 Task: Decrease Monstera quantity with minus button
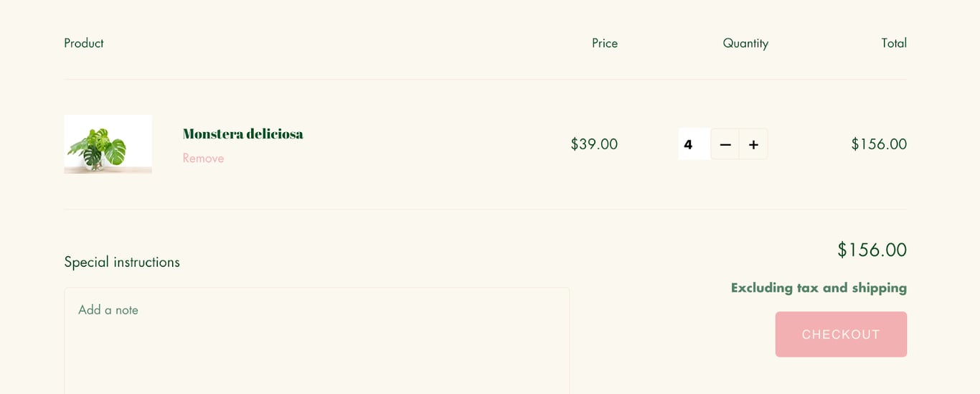725,144
